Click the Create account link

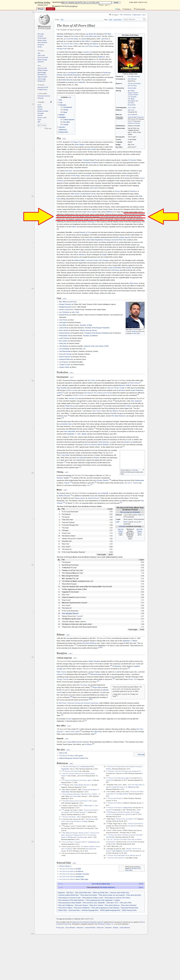[x=137, y=14]
